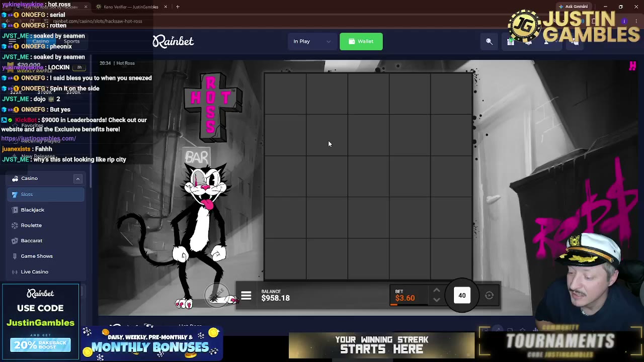Click the balance value $958.18

[275, 298]
